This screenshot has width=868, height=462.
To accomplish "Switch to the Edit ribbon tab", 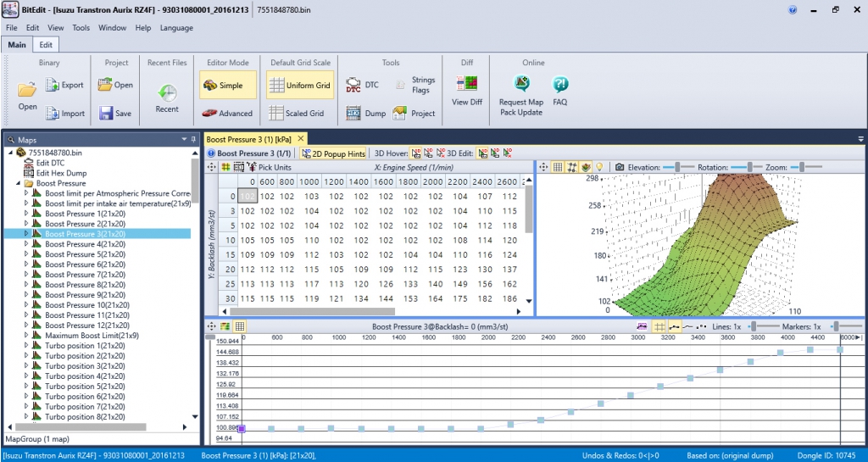I will pyautogui.click(x=46, y=45).
